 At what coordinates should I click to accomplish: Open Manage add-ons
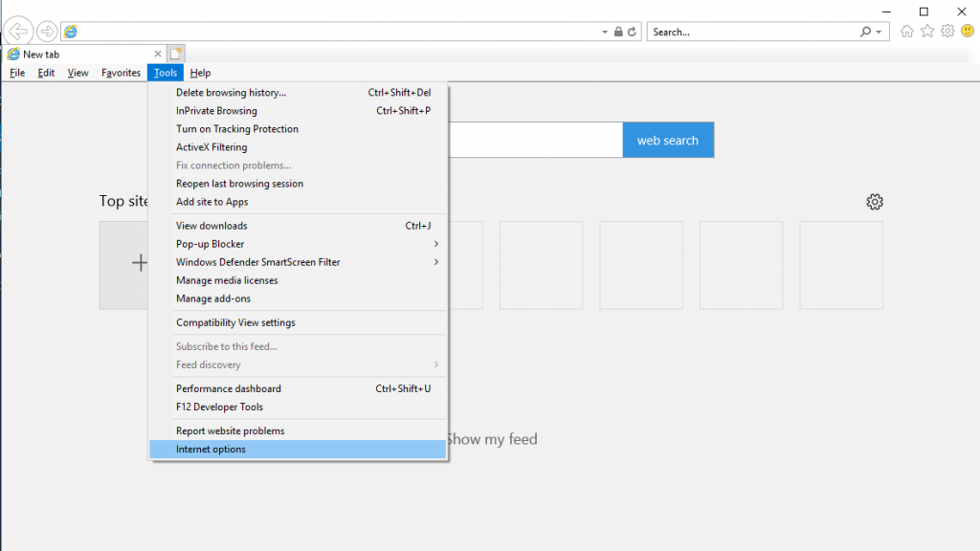point(299,298)
